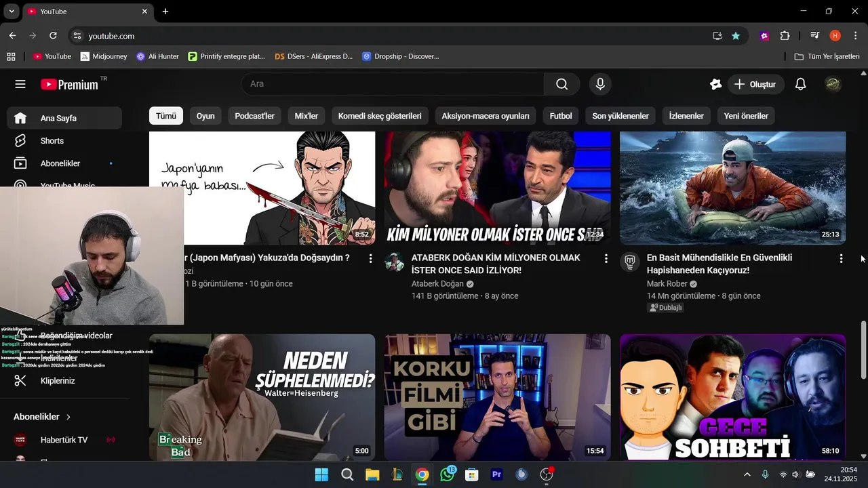Open Windows Start menu

coord(321,474)
